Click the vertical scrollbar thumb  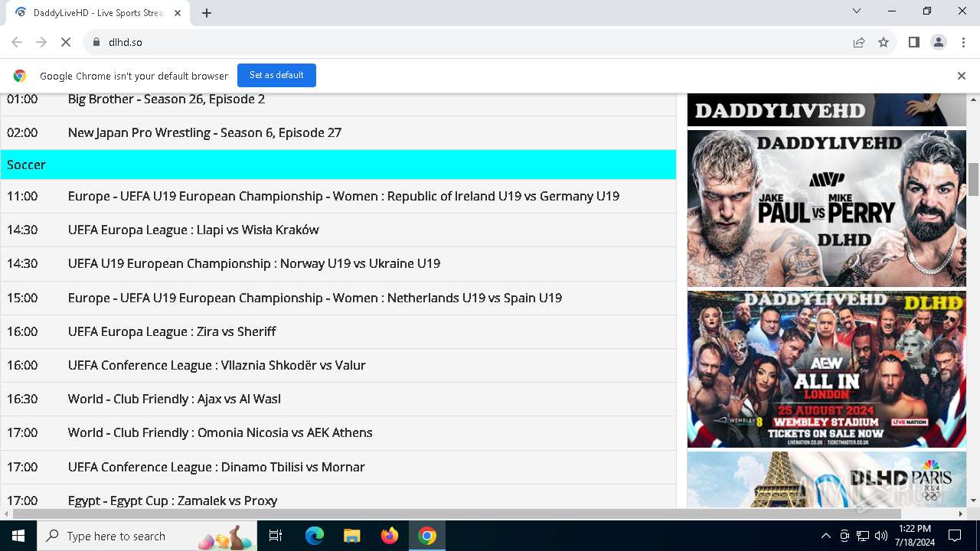974,178
